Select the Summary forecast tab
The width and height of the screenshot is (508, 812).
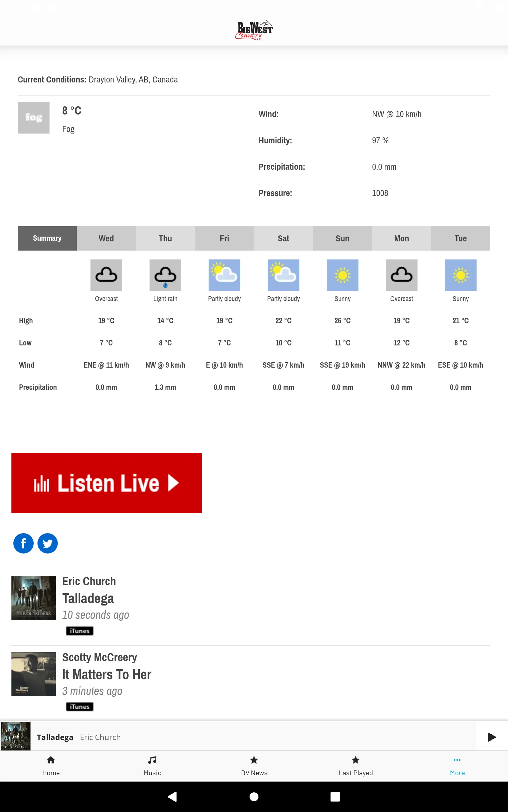click(x=47, y=238)
